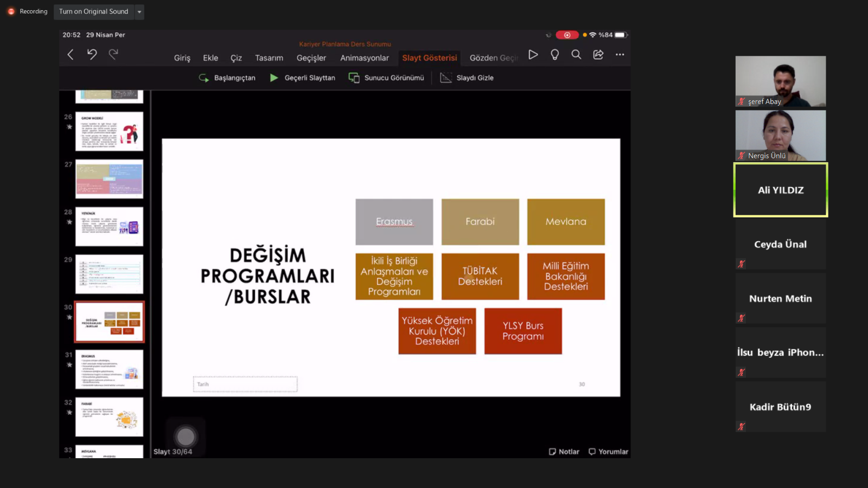Switch to the Çiz tab
Viewport: 868px width, 488px height.
(236, 58)
